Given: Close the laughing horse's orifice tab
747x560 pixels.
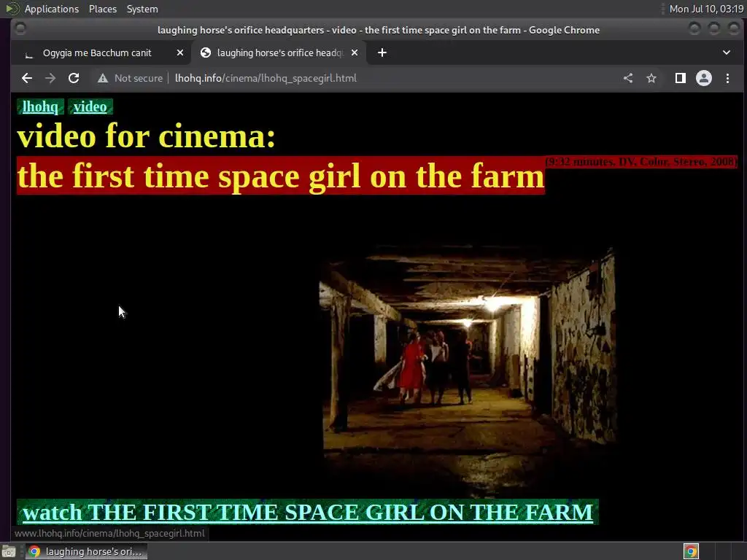Looking at the screenshot, I should (355, 52).
